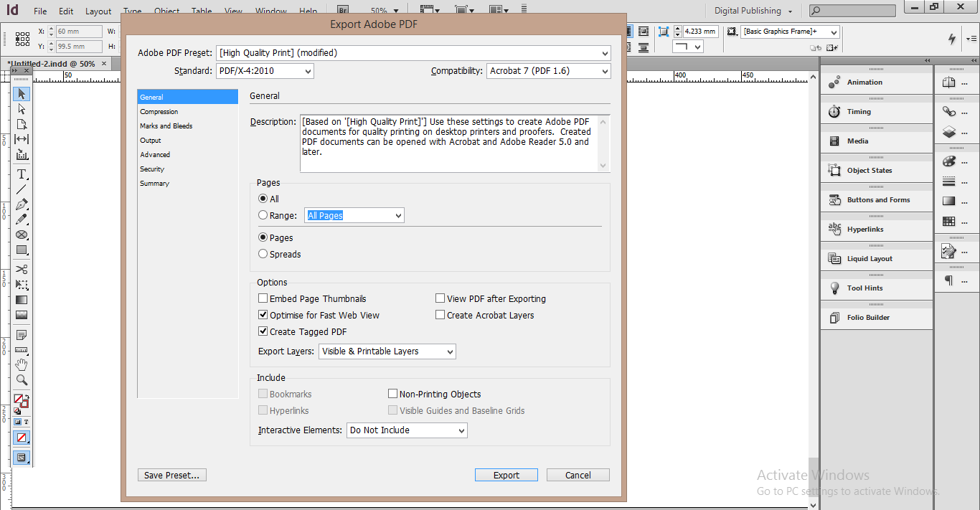Switch to Security settings

pyautogui.click(x=187, y=169)
